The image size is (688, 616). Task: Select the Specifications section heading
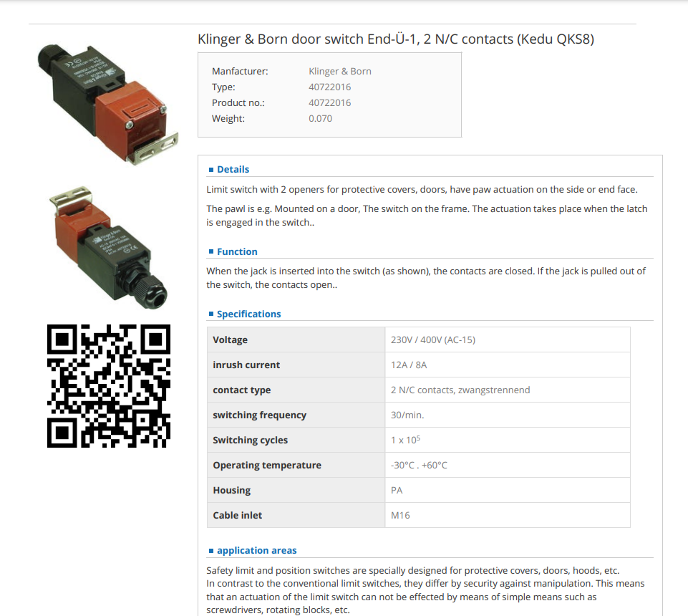pos(249,314)
